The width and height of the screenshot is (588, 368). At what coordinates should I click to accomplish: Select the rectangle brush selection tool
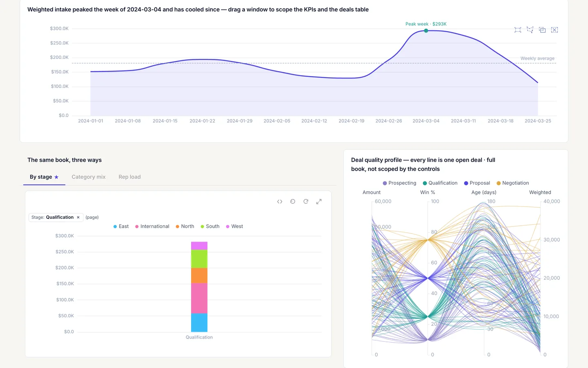pos(518,30)
